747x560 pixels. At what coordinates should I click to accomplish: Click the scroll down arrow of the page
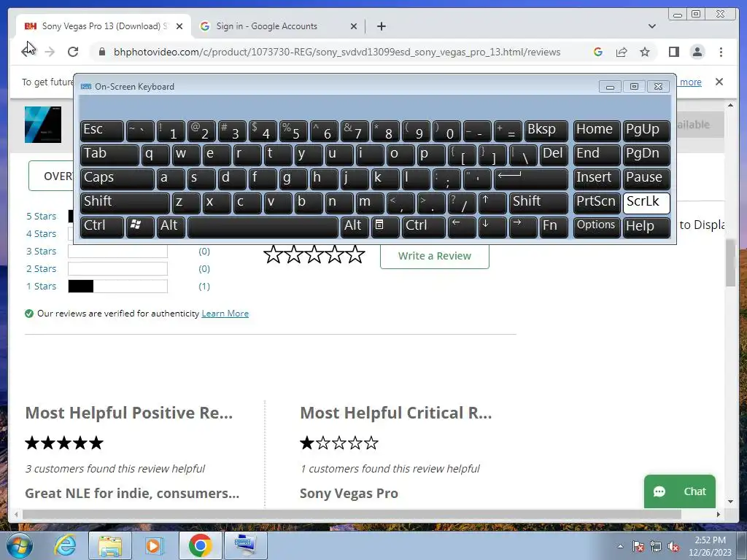(731, 502)
